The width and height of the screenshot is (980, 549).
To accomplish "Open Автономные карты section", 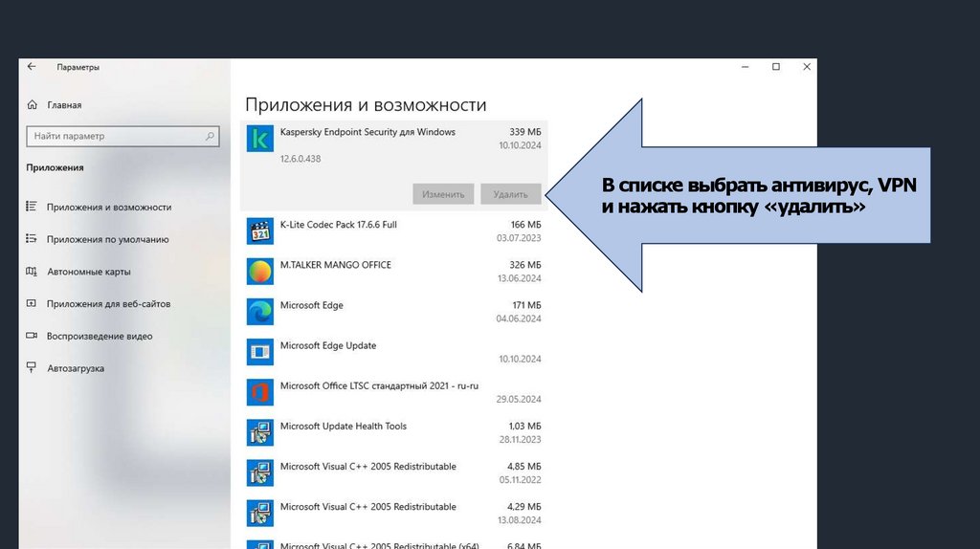I will tap(89, 272).
